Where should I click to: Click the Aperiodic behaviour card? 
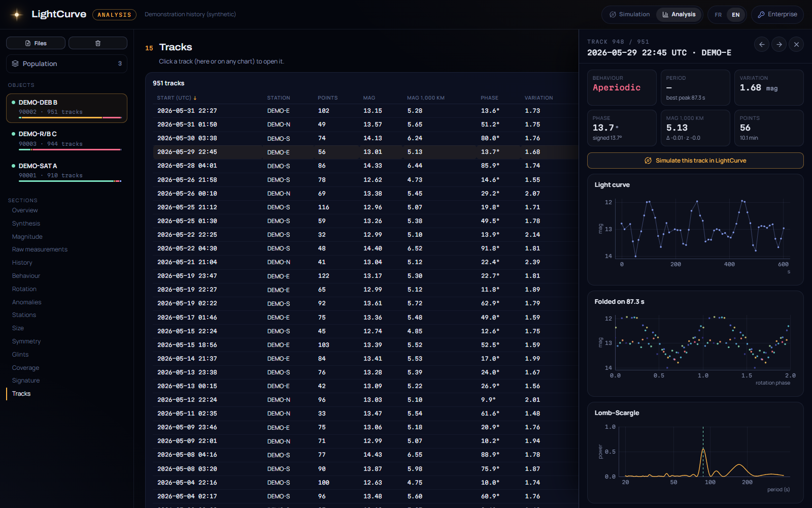point(622,88)
